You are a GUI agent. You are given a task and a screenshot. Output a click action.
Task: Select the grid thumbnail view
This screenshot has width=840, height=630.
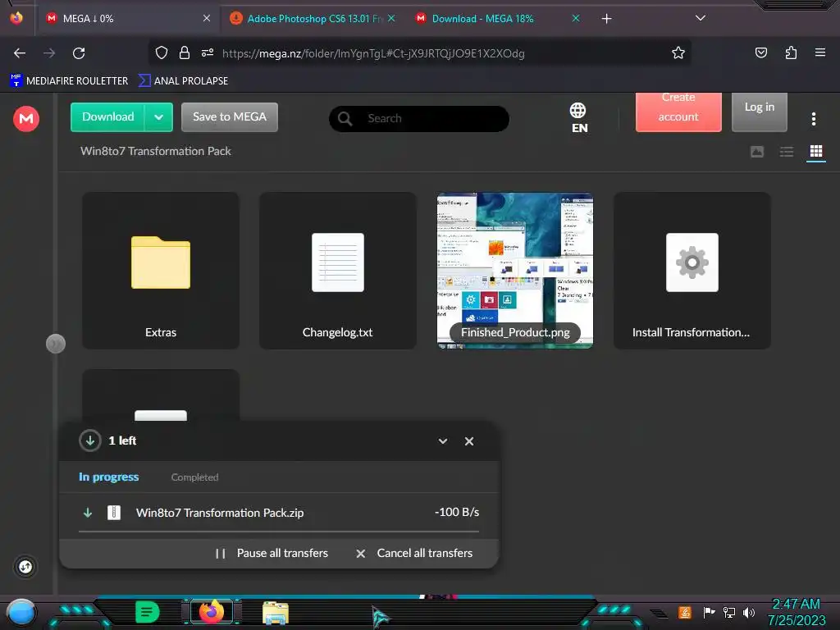[816, 152]
